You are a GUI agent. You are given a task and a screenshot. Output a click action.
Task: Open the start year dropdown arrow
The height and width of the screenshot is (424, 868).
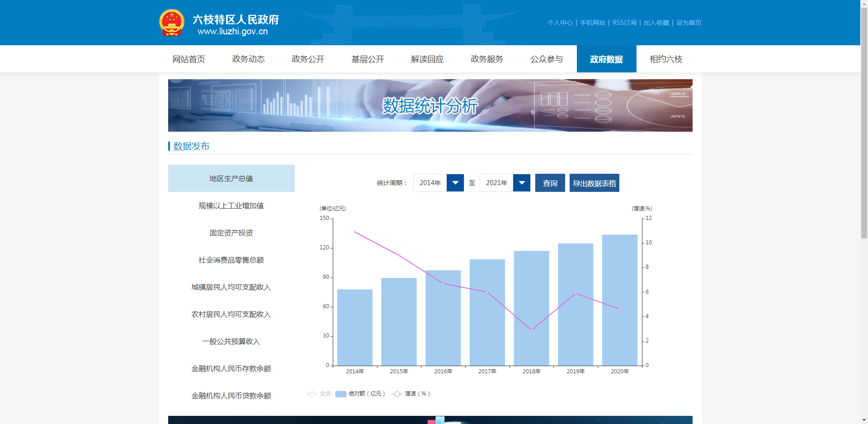click(x=455, y=183)
